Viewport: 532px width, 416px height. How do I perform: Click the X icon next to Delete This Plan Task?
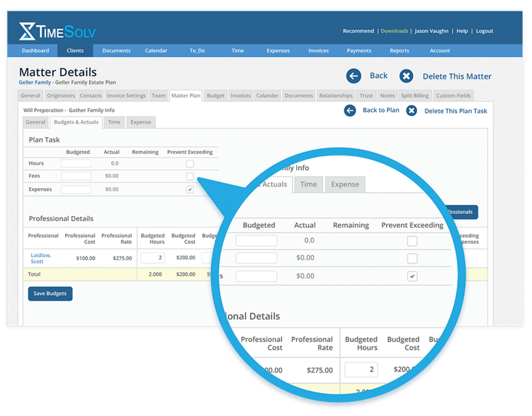click(x=411, y=110)
